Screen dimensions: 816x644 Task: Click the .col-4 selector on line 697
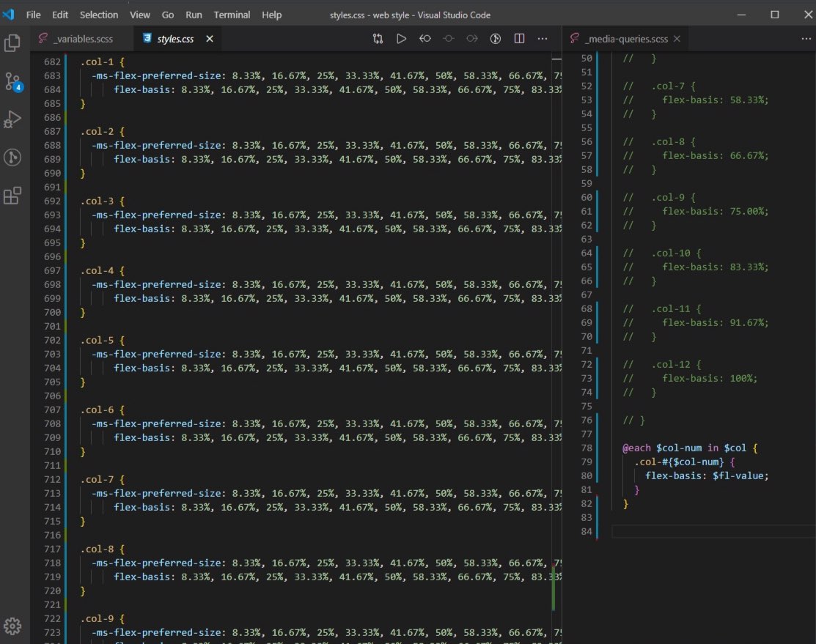click(97, 270)
